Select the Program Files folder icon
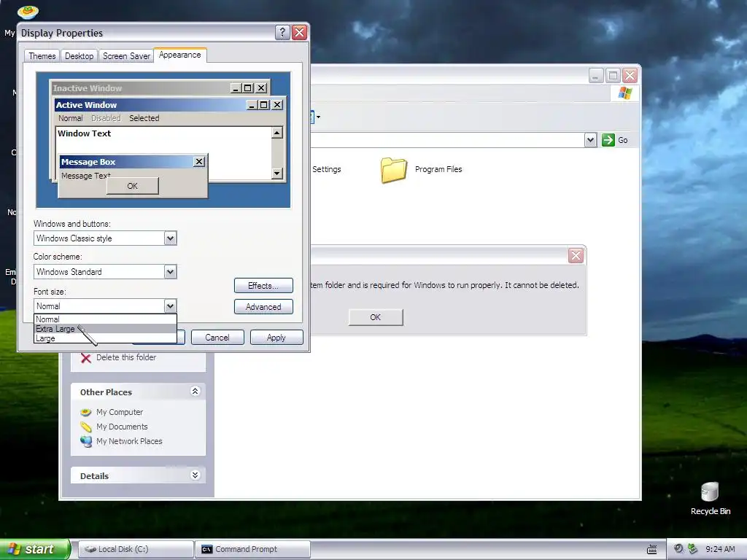The image size is (747, 560). click(393, 170)
